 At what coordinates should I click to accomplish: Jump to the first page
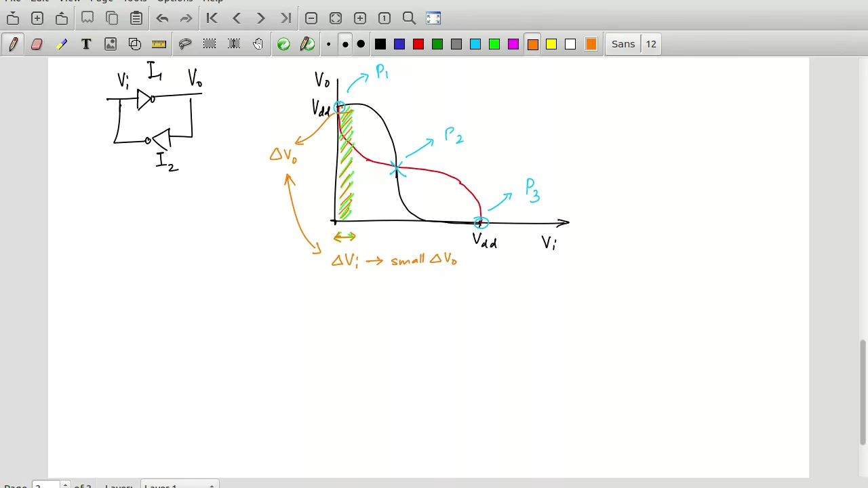click(212, 18)
